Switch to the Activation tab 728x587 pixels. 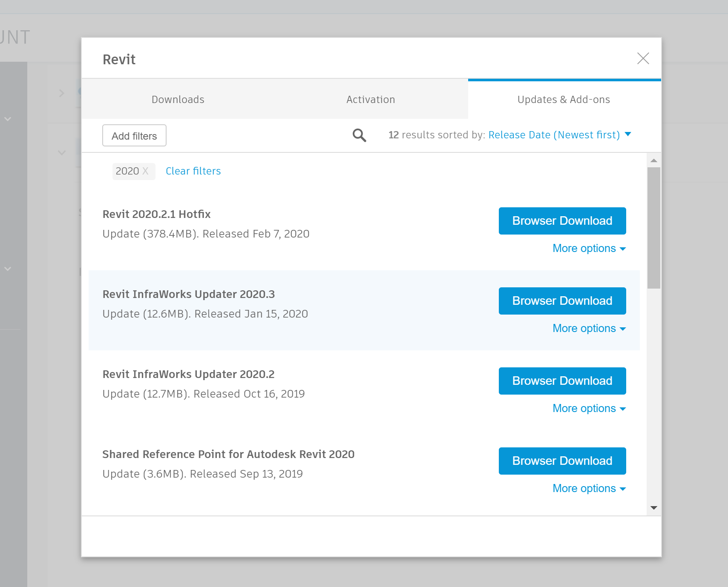(371, 99)
